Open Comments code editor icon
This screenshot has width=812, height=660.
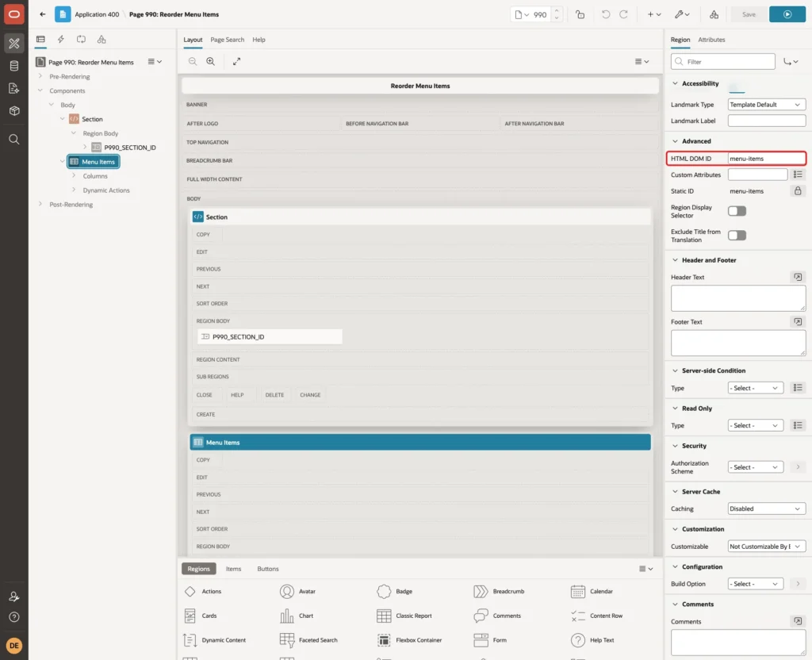[x=798, y=621]
